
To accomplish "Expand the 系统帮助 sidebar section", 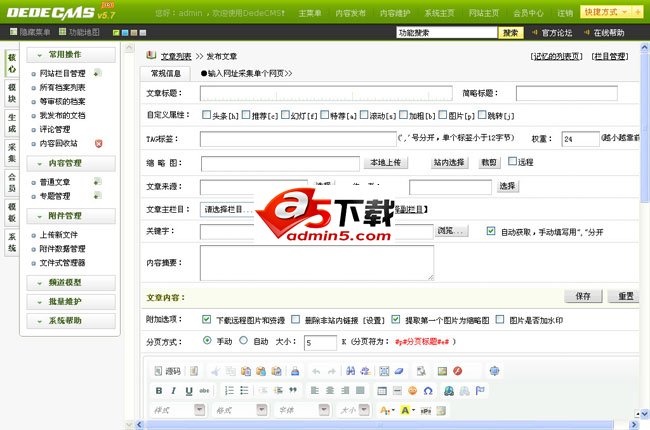I will tap(71, 321).
